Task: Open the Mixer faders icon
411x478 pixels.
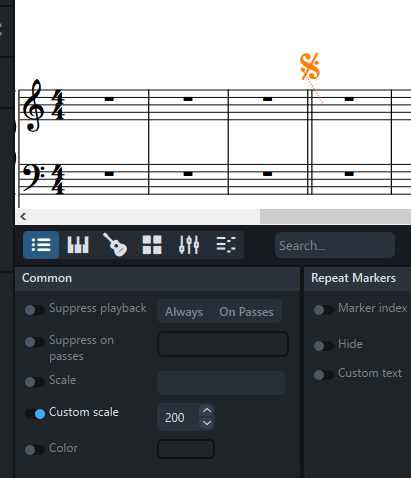Action: coord(189,245)
